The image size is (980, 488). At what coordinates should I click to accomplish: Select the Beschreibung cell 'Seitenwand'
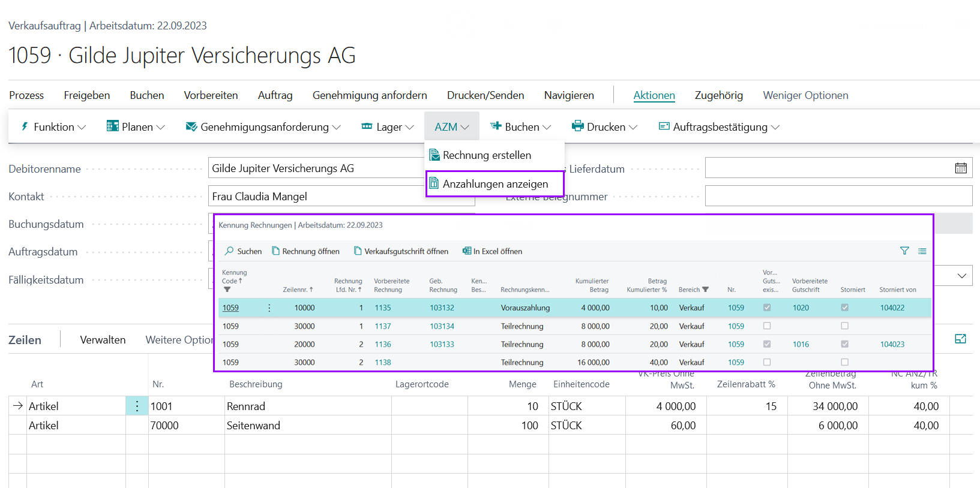point(308,425)
